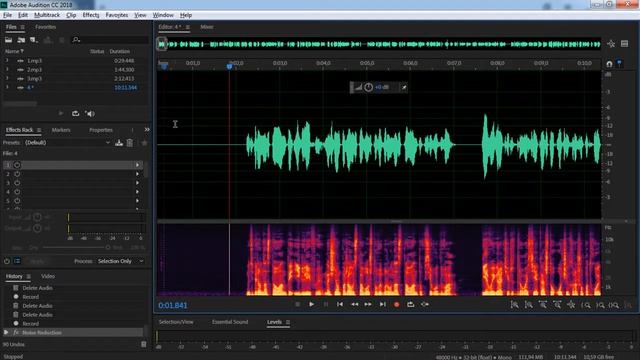
Task: Switch to the Essential Sound tab
Action: 230,322
